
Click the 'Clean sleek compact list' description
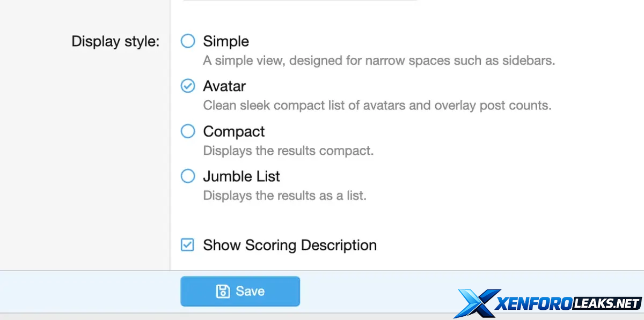point(377,105)
